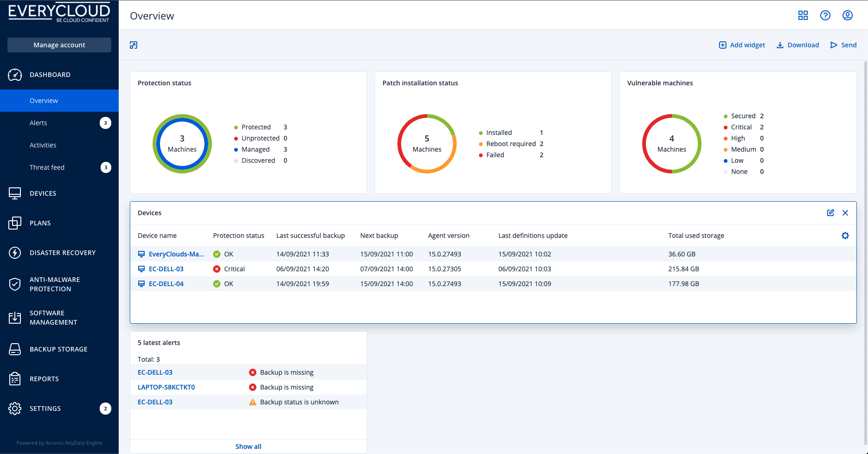
Task: Click the Software Management download icon
Action: pos(15,318)
